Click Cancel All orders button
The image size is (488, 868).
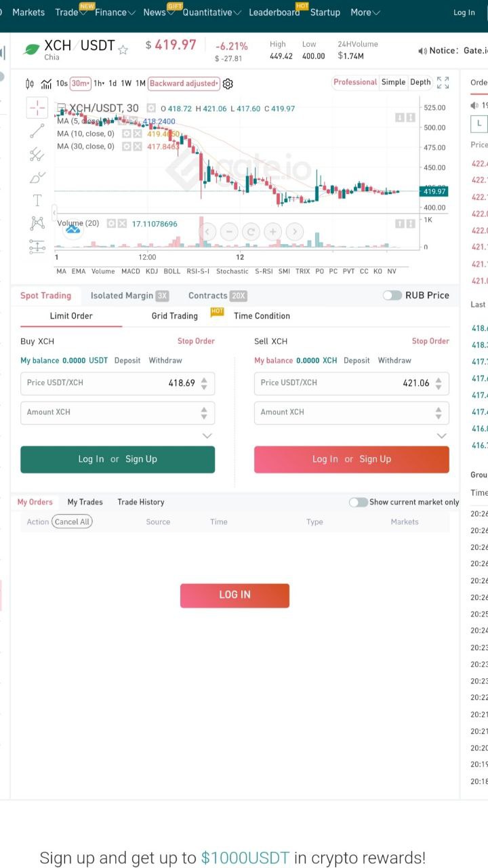tap(72, 521)
